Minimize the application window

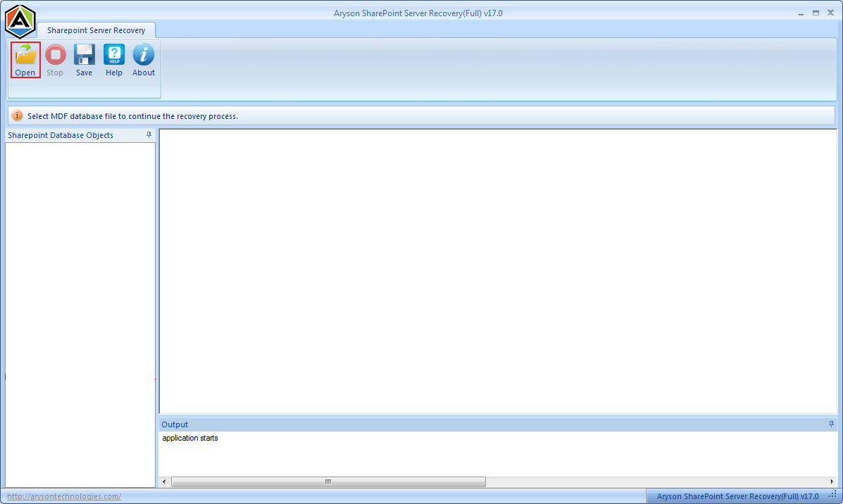(x=801, y=13)
